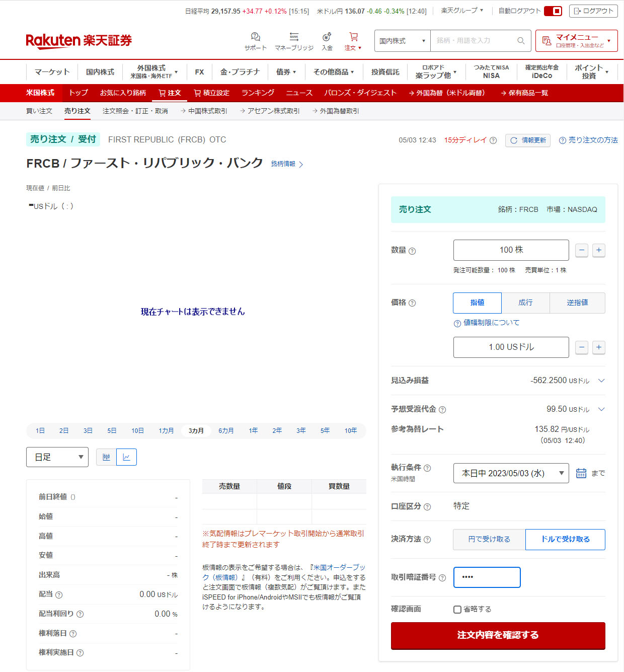Click the quantity help question icon
This screenshot has width=624, height=672.
412,251
